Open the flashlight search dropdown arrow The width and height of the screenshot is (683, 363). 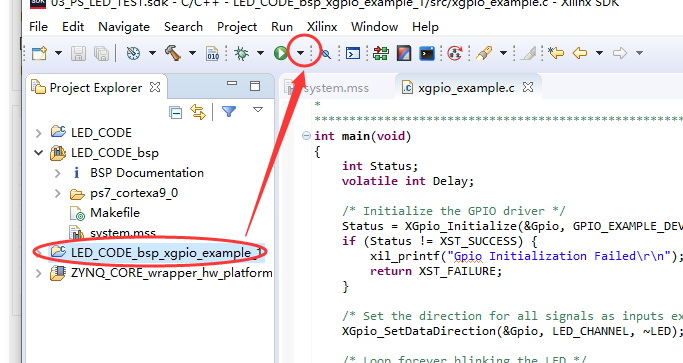coord(504,53)
